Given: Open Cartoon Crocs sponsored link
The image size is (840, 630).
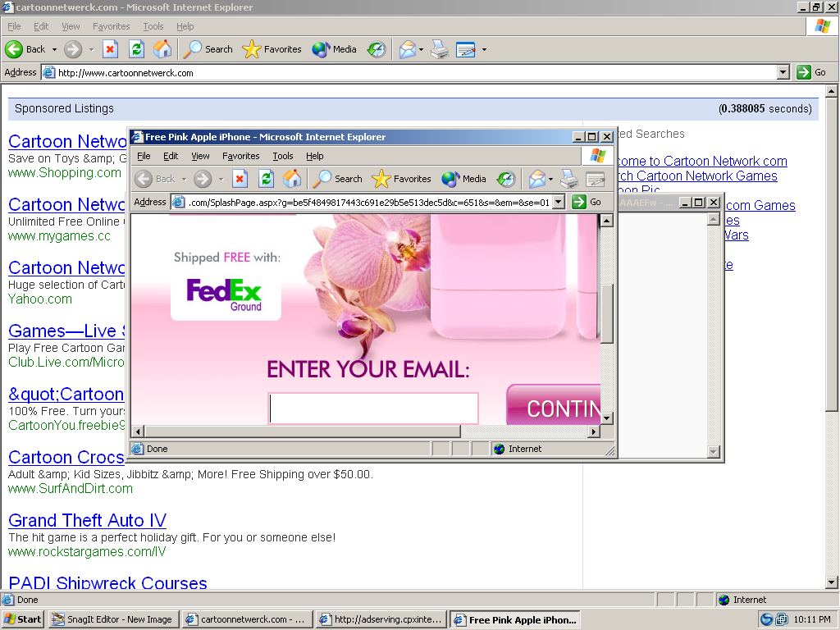Looking at the screenshot, I should 66,457.
